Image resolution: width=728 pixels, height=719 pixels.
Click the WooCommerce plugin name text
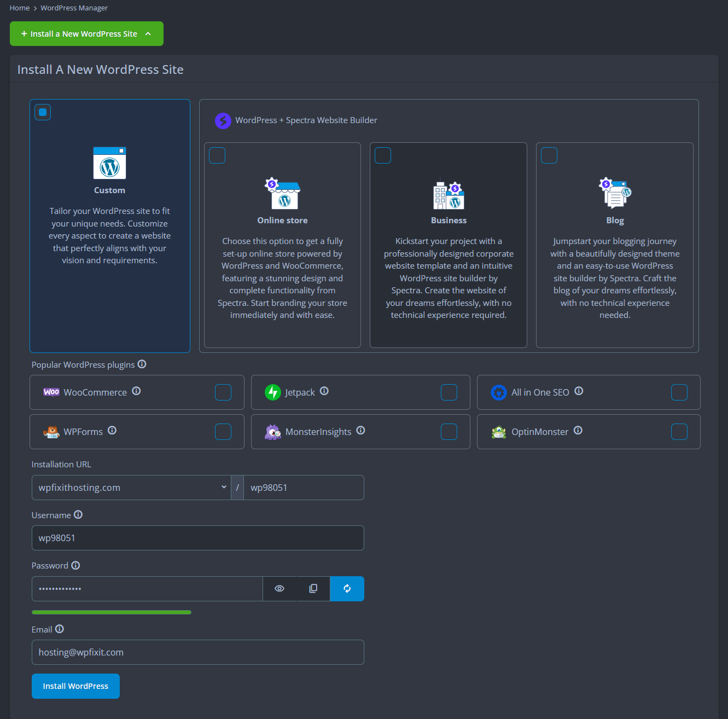click(95, 392)
